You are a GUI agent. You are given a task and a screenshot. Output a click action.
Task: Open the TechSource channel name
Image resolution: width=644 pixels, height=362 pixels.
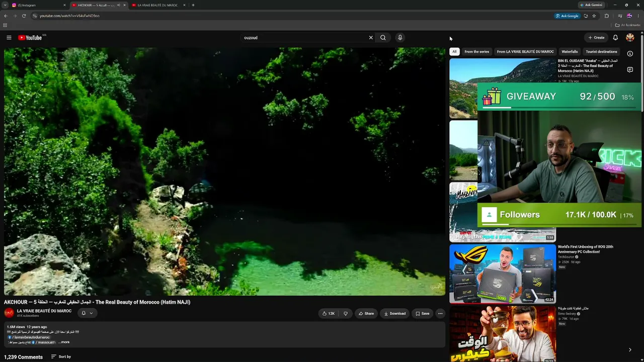566,257
